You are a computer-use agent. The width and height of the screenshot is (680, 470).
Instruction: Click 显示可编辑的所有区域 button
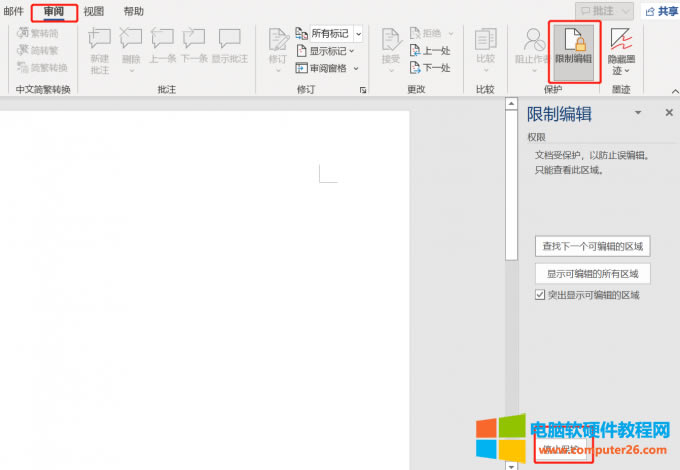tap(593, 274)
